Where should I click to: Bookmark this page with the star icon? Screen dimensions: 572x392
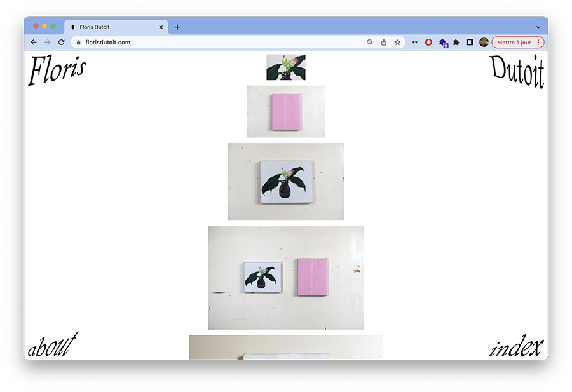(398, 43)
